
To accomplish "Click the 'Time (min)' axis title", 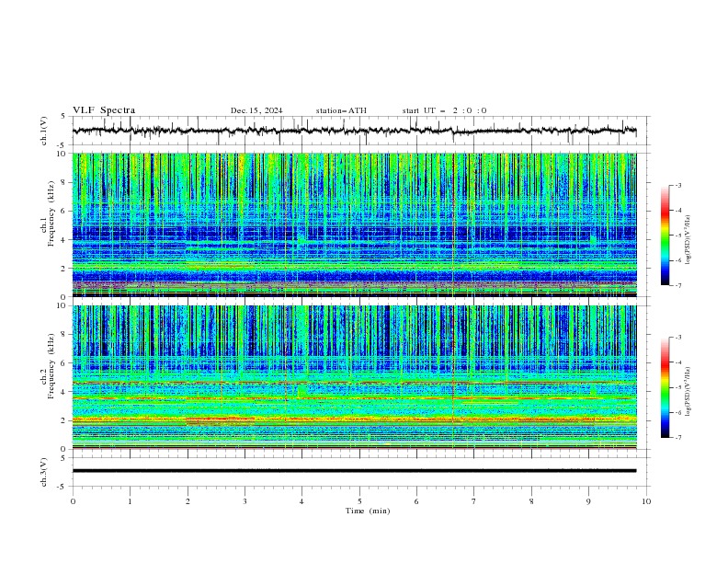I will [x=368, y=511].
